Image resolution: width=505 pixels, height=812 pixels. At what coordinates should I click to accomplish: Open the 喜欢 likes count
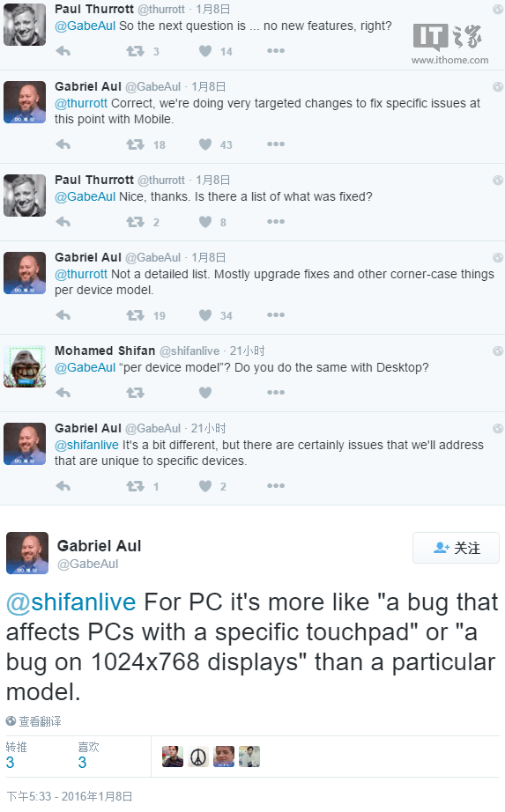pyautogui.click(x=88, y=755)
